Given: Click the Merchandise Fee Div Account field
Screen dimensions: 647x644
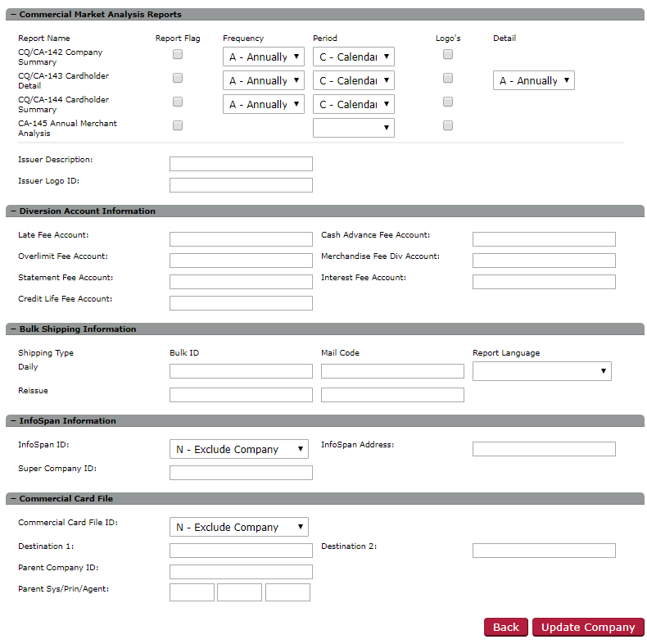Looking at the screenshot, I should point(544,261).
